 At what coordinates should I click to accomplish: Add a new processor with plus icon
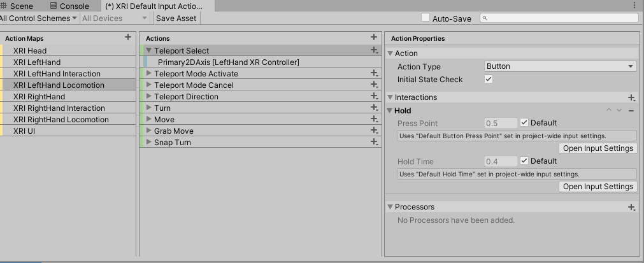632,207
